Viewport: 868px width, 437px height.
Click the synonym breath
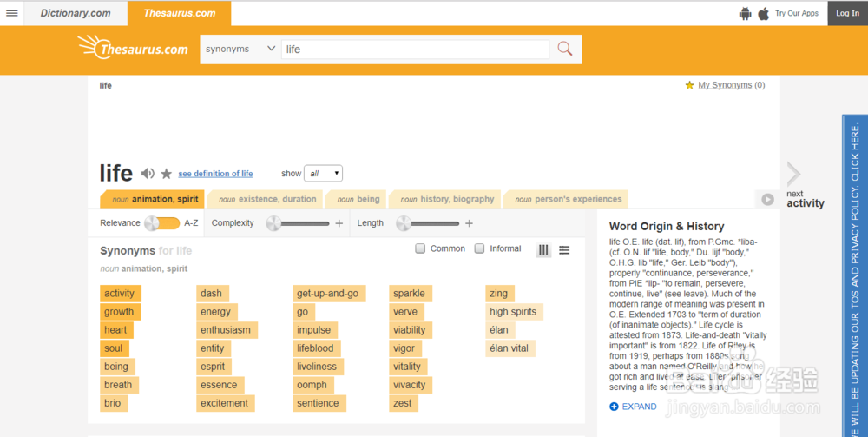[x=119, y=385]
